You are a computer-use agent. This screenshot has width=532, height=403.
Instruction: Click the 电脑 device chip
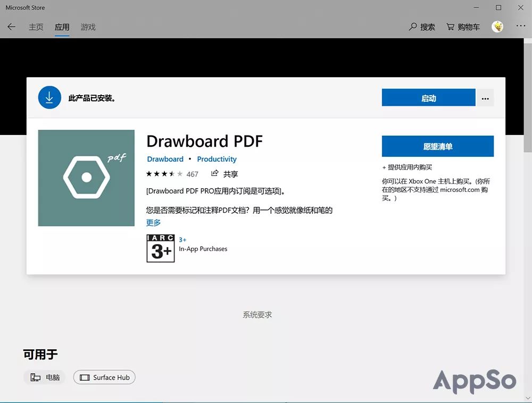pos(45,377)
